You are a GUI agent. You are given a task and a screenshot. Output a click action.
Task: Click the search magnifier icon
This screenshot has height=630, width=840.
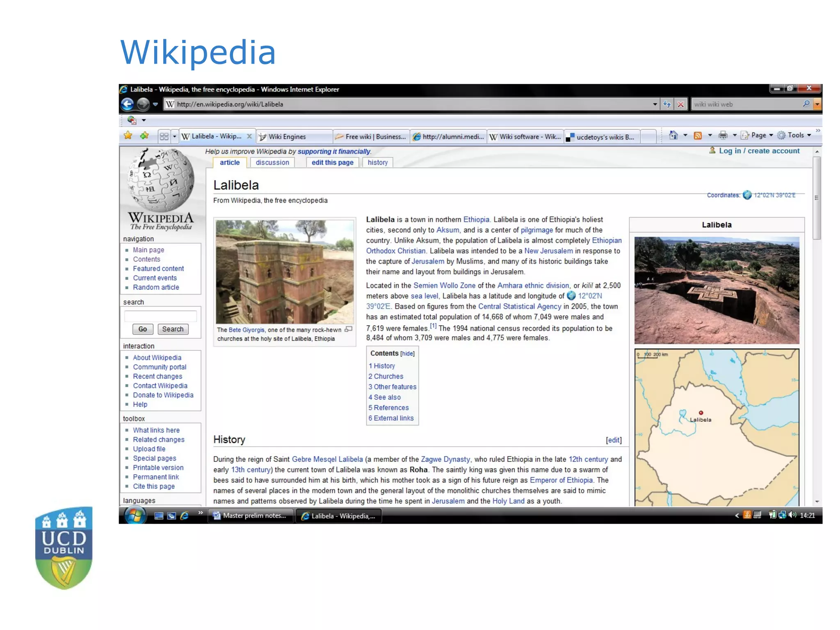click(806, 104)
